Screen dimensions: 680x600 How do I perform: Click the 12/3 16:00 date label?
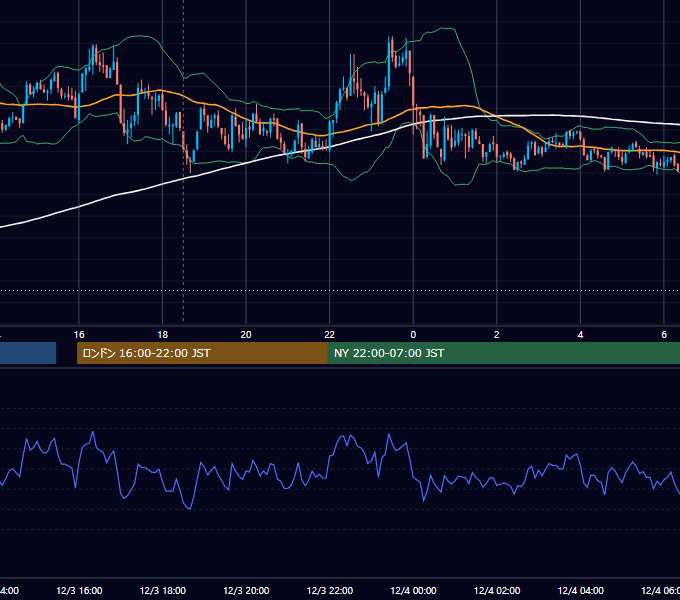[x=79, y=591]
